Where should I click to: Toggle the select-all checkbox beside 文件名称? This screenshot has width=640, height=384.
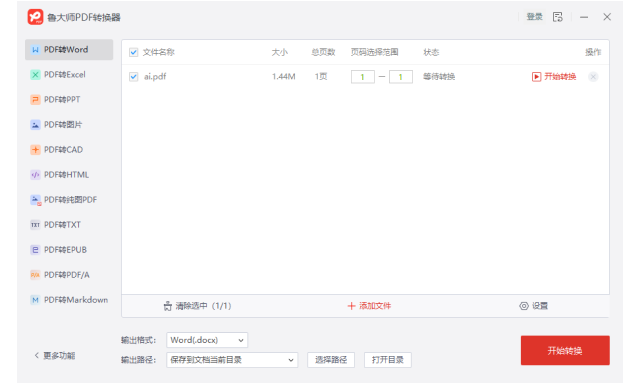click(x=133, y=52)
